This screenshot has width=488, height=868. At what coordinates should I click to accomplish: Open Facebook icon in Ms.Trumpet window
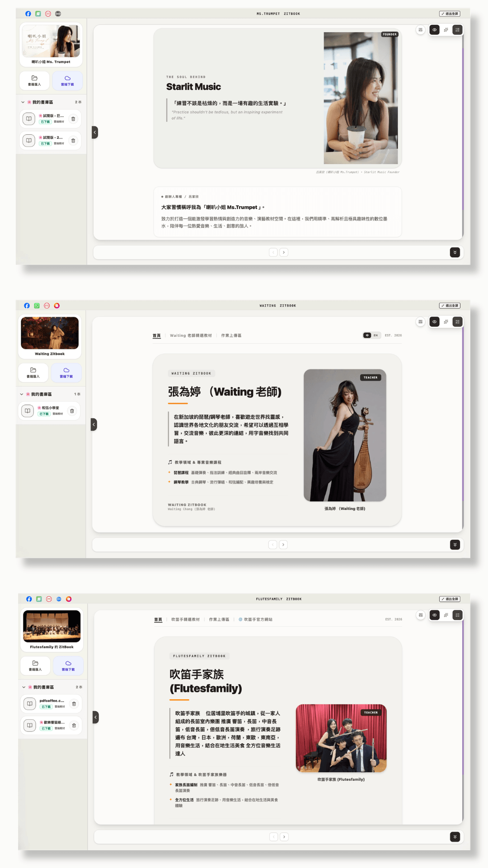[28, 14]
